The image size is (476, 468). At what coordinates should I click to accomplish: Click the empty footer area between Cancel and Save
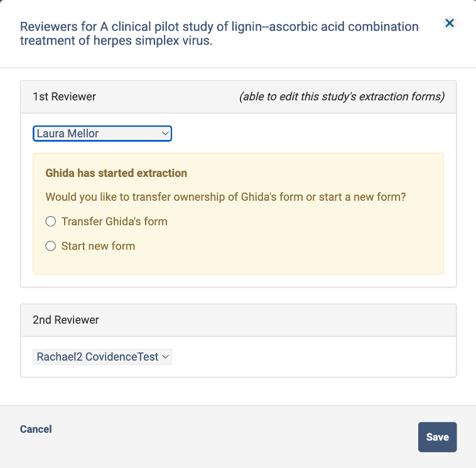pos(232,437)
